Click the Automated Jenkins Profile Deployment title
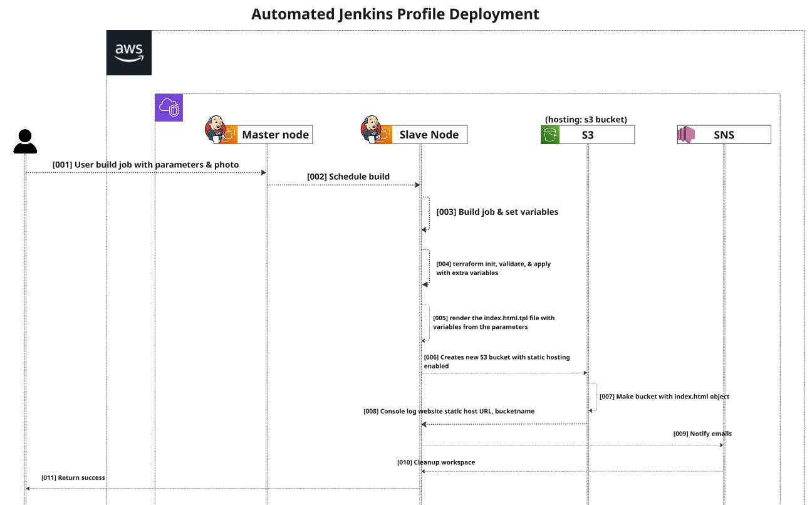Image resolution: width=812 pixels, height=505 pixels. point(395,14)
